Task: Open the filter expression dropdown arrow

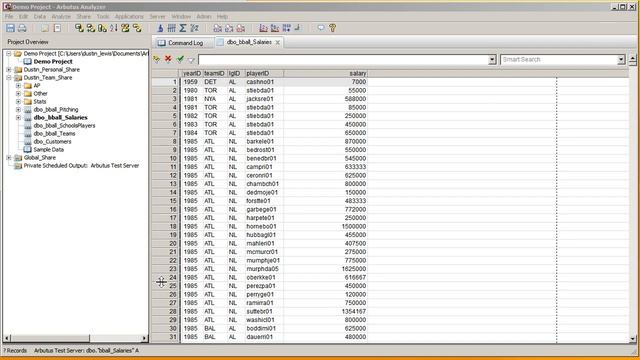Action: pos(492,60)
